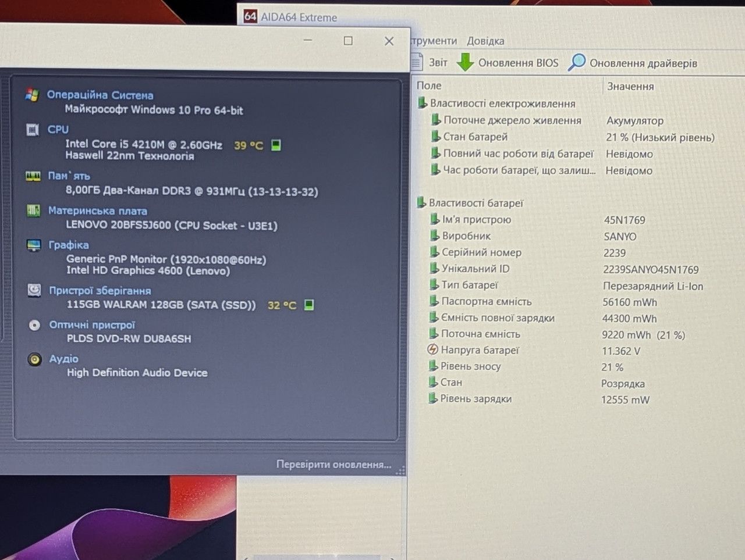Click the Напруга батареї voltage icon
The width and height of the screenshot is (745, 560).
[x=432, y=349]
